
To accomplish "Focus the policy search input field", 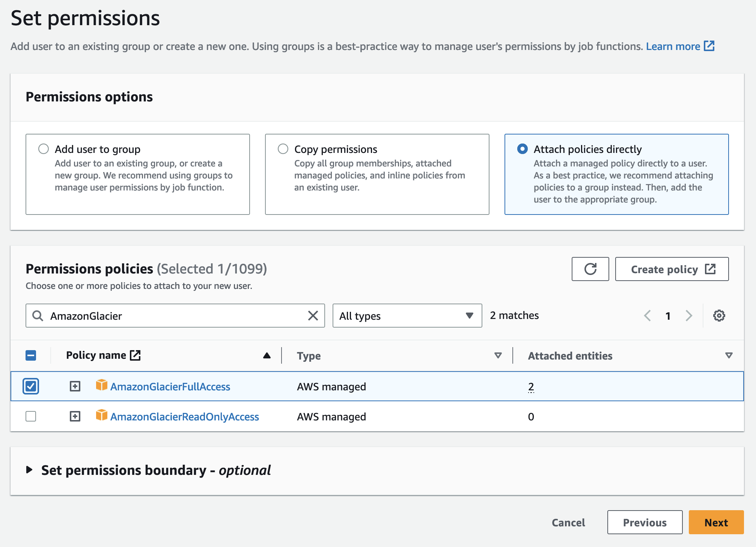I will pyautogui.click(x=175, y=316).
